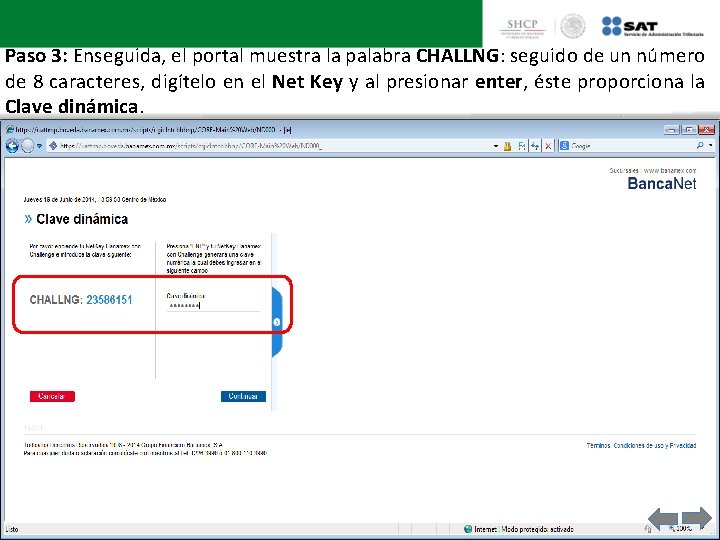720x540 pixels.
Task: Click the Refresh page icon
Action: [x=535, y=146]
